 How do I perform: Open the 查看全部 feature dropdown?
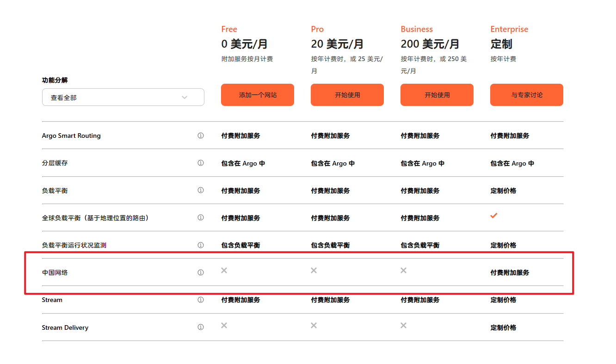[x=123, y=97]
